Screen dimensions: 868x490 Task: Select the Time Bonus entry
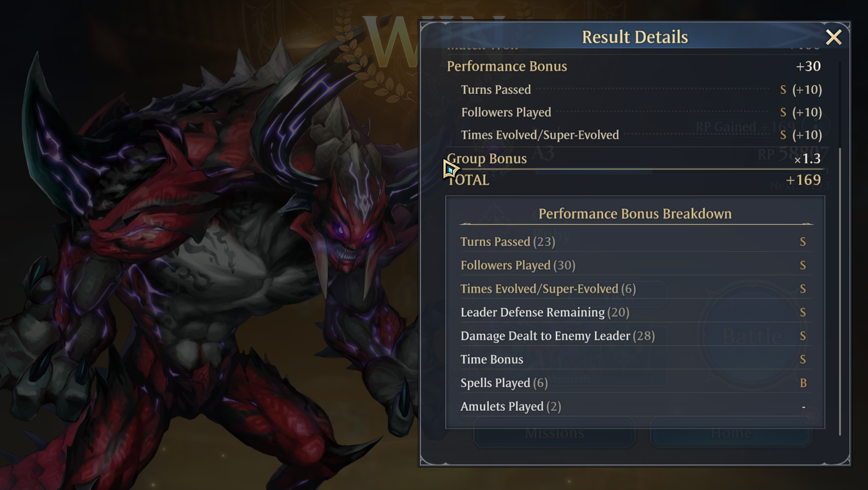pyautogui.click(x=634, y=360)
